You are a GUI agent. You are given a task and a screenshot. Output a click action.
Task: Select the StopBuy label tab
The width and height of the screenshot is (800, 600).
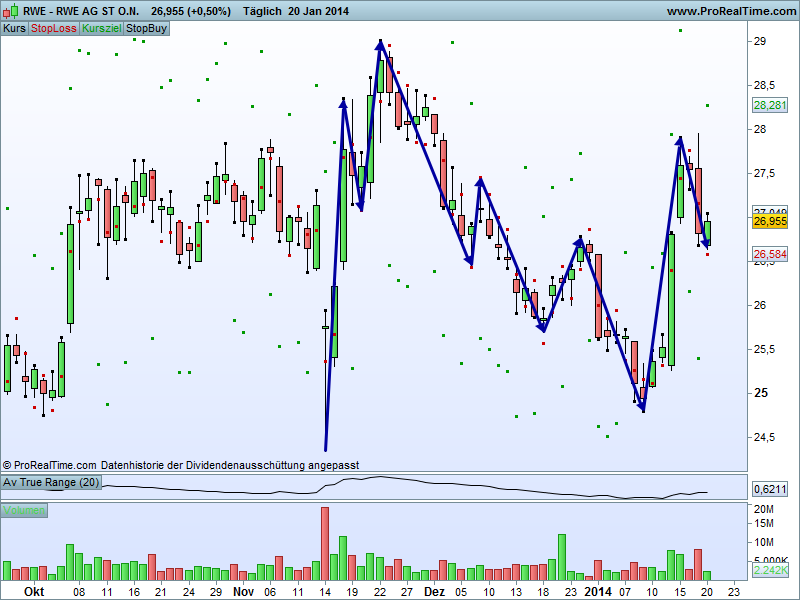click(146, 28)
